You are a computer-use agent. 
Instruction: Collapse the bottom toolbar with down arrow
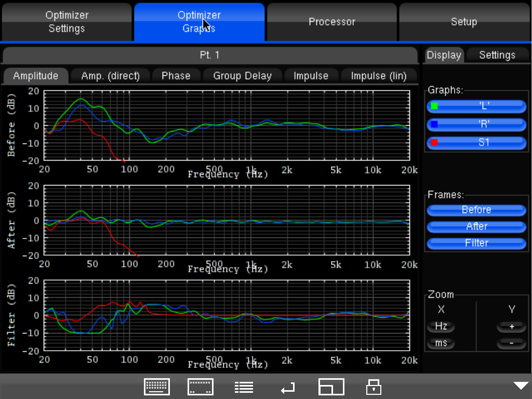[x=521, y=385]
